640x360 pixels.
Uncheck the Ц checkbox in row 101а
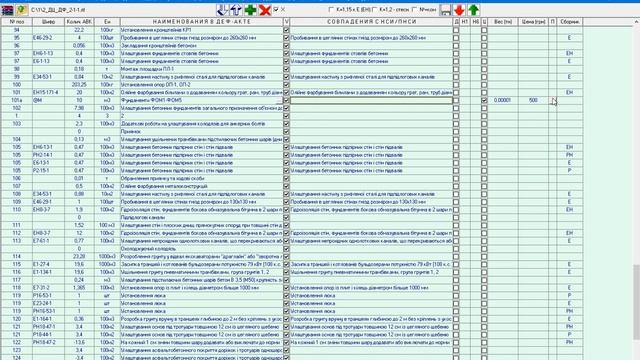tap(484, 100)
